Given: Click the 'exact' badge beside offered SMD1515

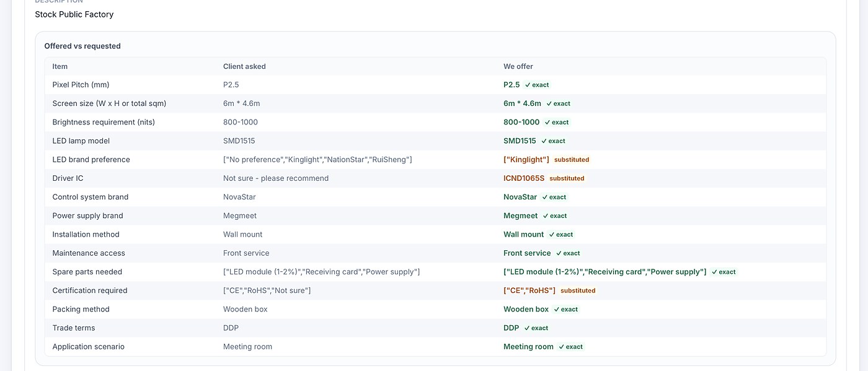Looking at the screenshot, I should click(x=553, y=141).
